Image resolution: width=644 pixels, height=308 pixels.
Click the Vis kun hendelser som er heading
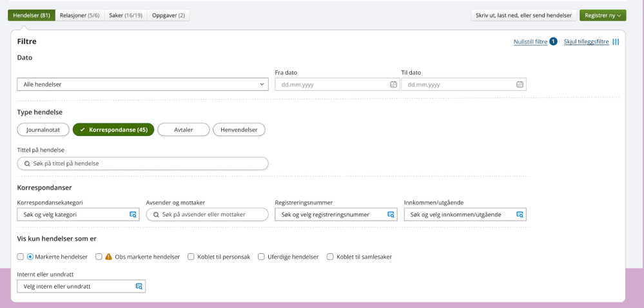coord(57,238)
